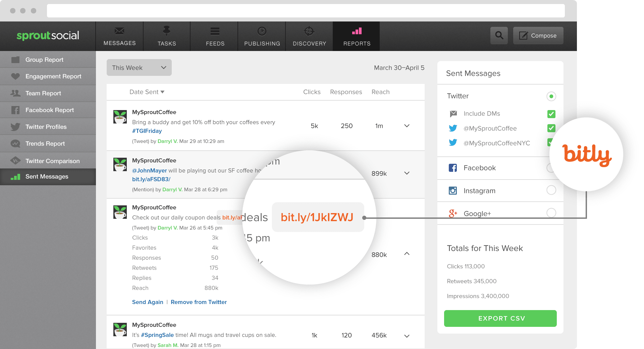Click the Team Report people icon
This screenshot has width=644, height=349.
click(x=15, y=93)
